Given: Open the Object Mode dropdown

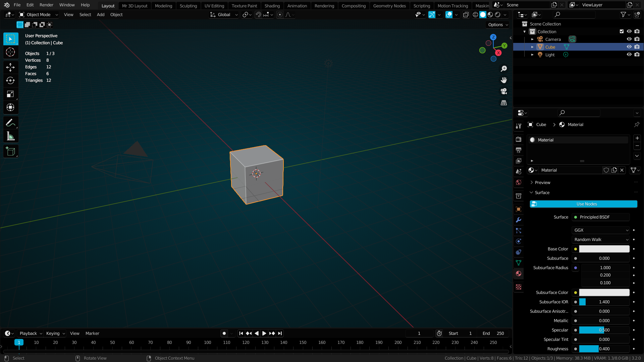Looking at the screenshot, I should [x=38, y=14].
